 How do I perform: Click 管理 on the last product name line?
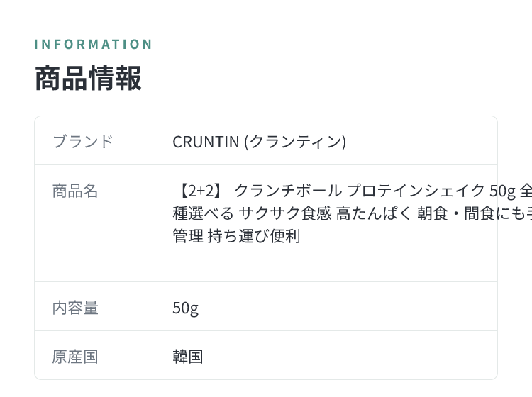(x=188, y=236)
